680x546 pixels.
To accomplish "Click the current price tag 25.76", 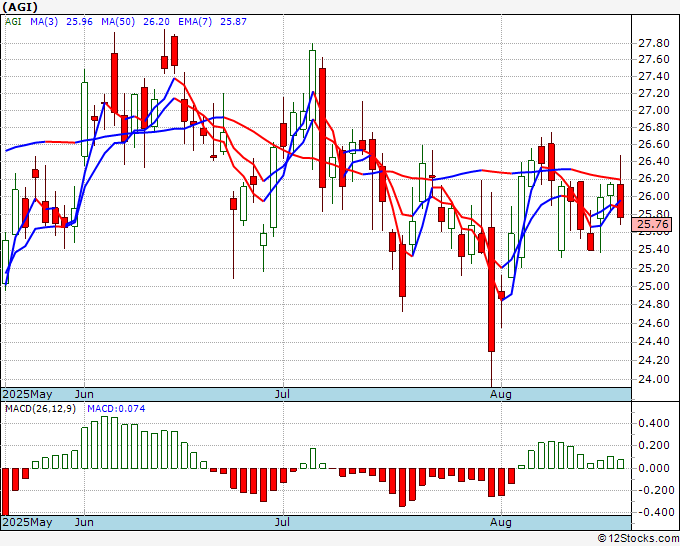I will coord(652,224).
